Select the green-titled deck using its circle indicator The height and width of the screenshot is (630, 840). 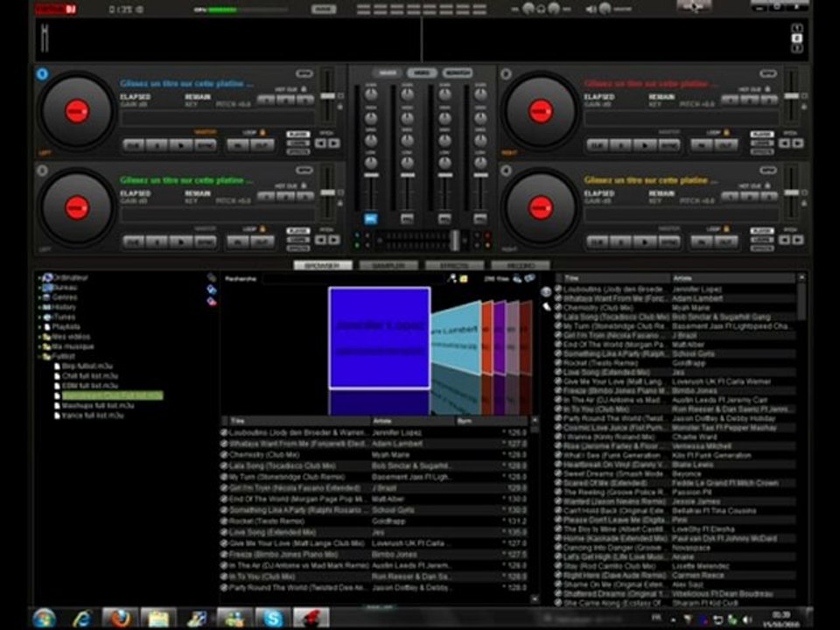42,171
